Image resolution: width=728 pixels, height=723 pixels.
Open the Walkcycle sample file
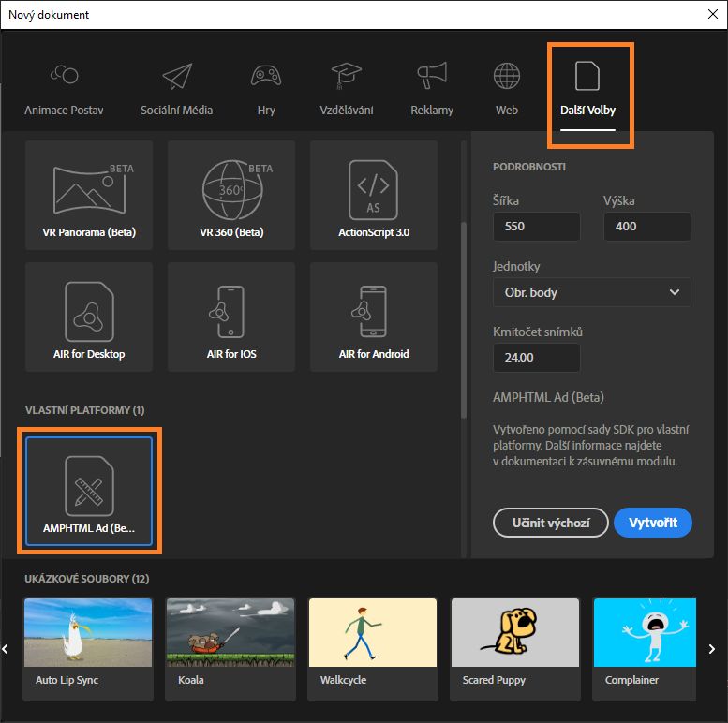click(373, 649)
